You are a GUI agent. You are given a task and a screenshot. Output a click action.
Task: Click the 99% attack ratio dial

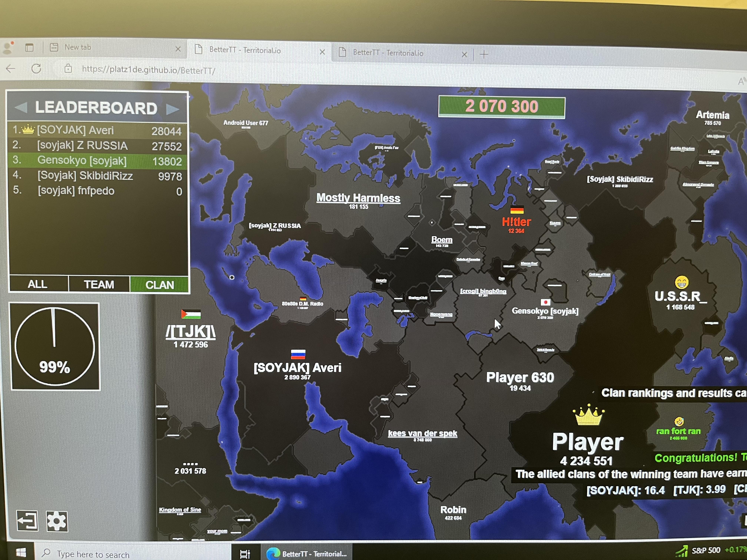(55, 346)
